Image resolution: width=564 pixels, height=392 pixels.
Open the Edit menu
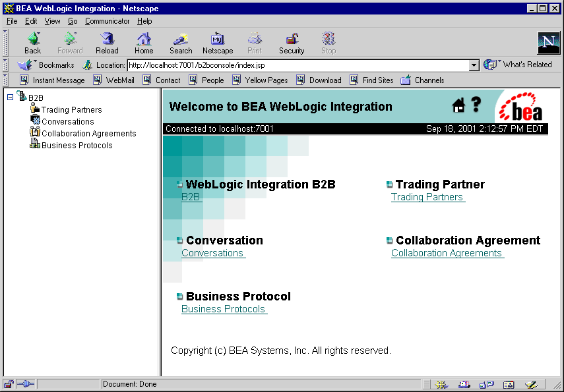click(x=31, y=21)
